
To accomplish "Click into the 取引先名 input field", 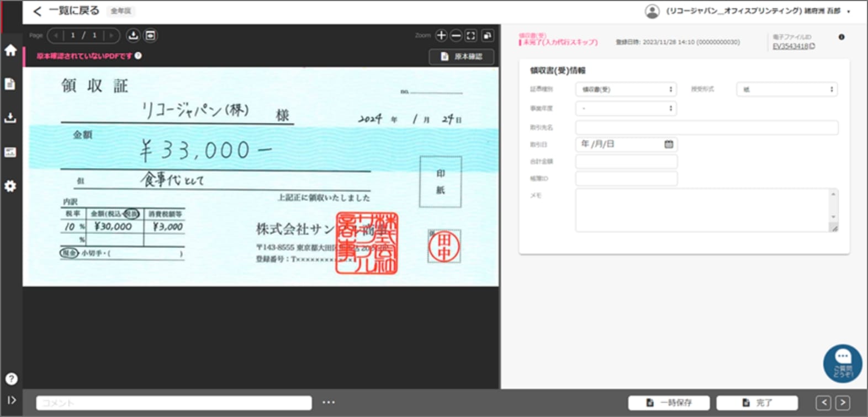I will point(707,128).
